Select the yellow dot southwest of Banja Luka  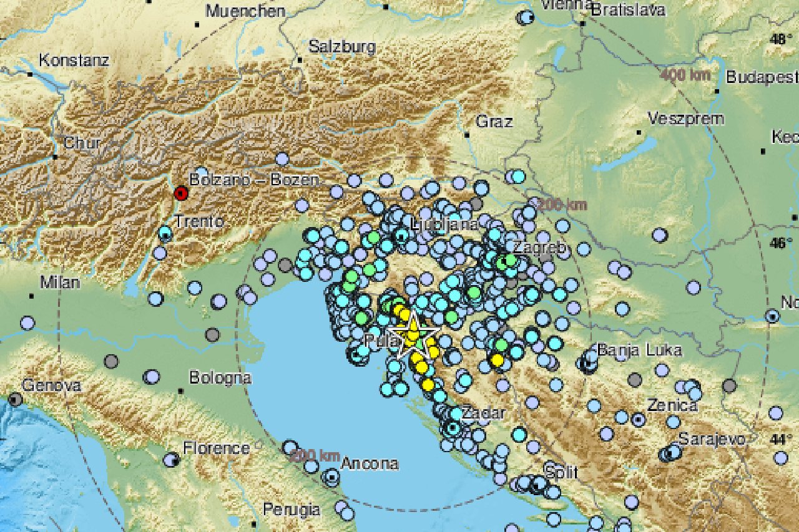497,360
